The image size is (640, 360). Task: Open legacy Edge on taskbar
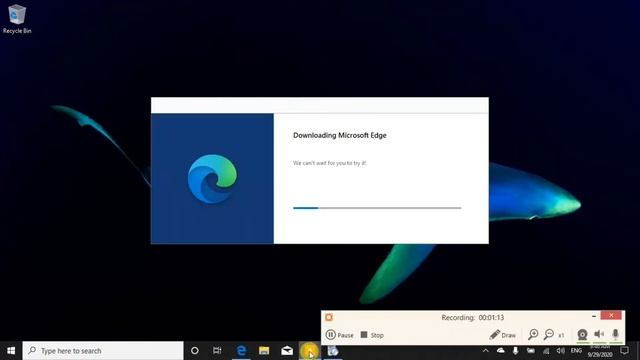(x=242, y=351)
